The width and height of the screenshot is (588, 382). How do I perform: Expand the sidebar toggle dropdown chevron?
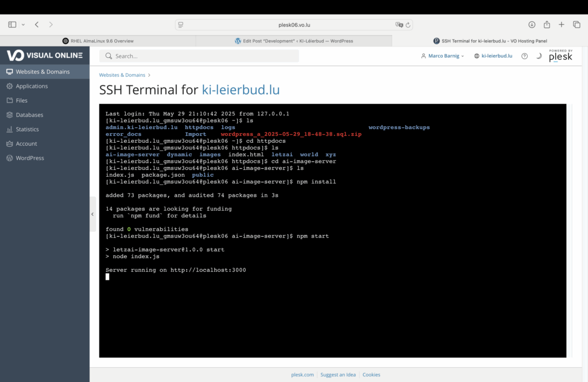tap(23, 25)
